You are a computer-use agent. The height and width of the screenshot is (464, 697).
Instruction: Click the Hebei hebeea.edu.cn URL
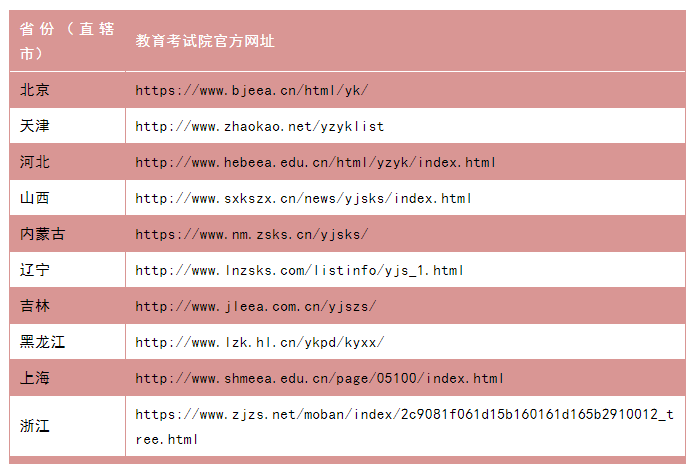click(x=315, y=162)
